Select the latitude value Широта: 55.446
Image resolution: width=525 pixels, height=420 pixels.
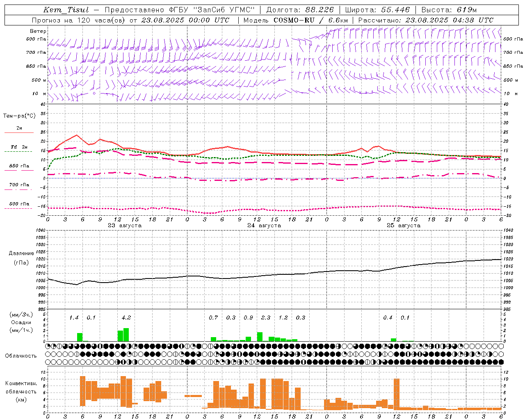coord(378,10)
